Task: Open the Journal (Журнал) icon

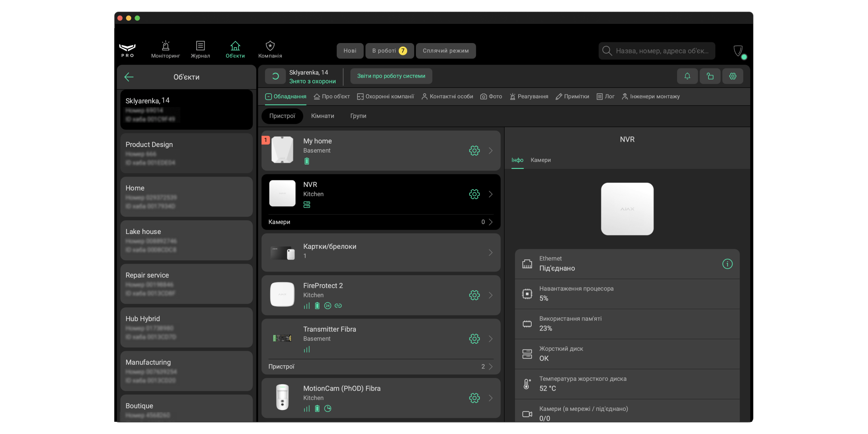Action: (x=200, y=46)
